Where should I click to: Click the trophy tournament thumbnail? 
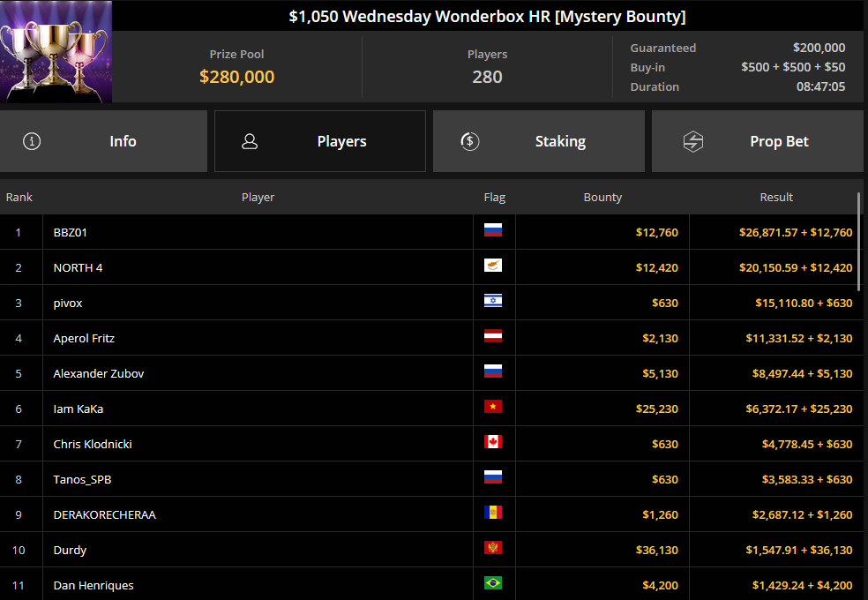[56, 51]
